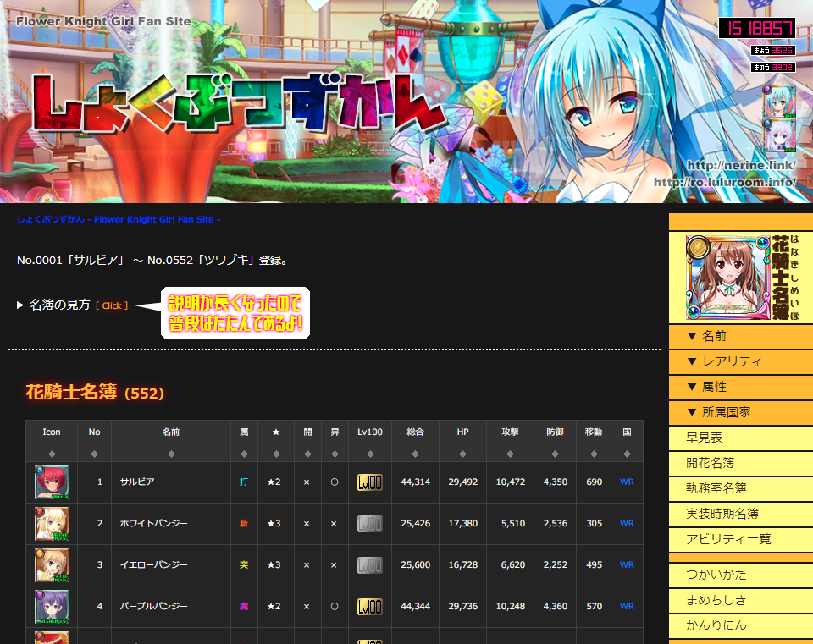Open 開花名簿 from the sidebar menu
This screenshot has width=813, height=644.
[741, 463]
